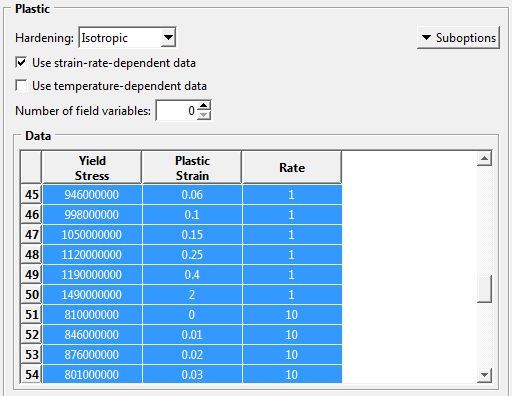Click the field variables number box

tap(177, 110)
